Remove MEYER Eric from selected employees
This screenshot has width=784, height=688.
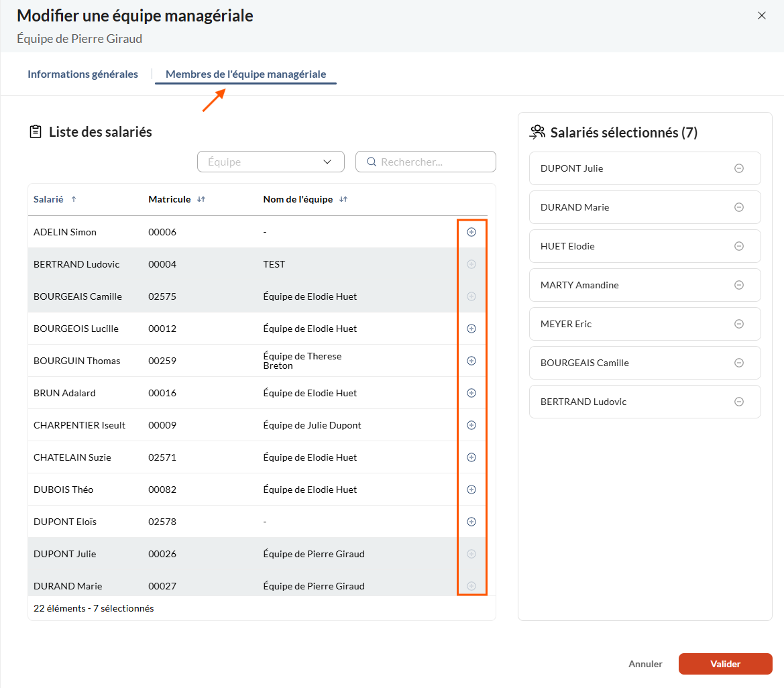pyautogui.click(x=738, y=324)
